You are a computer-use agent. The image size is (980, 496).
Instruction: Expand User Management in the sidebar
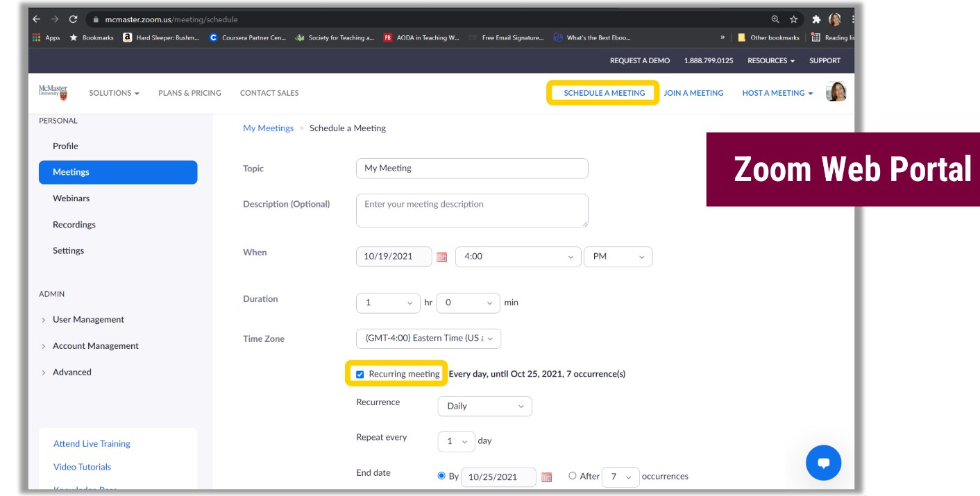(88, 320)
